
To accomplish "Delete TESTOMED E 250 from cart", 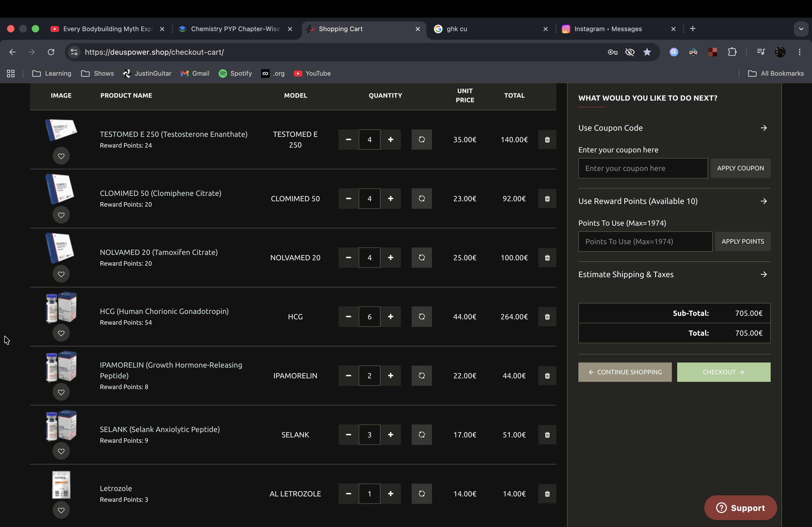I will (x=547, y=140).
